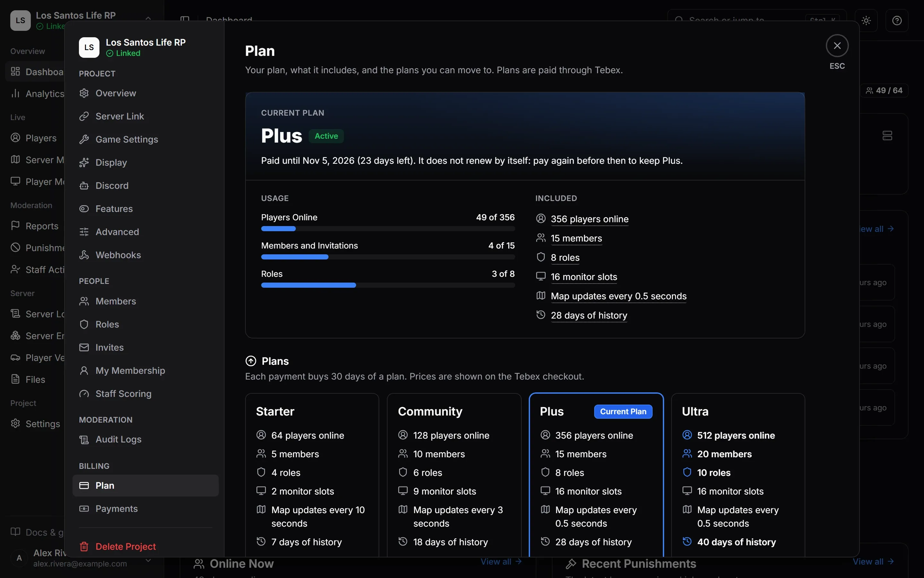The image size is (924, 578).
Task: Open Files in the background sidebar
Action: click(35, 380)
